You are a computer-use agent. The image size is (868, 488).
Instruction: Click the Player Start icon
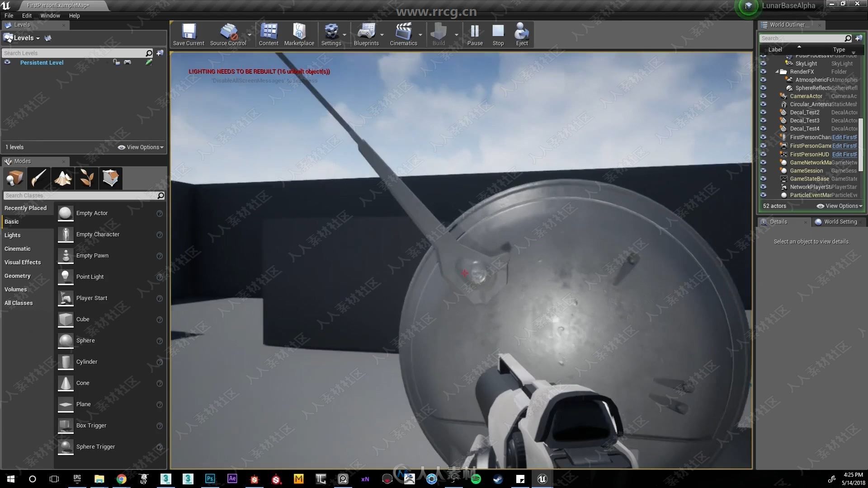point(66,298)
